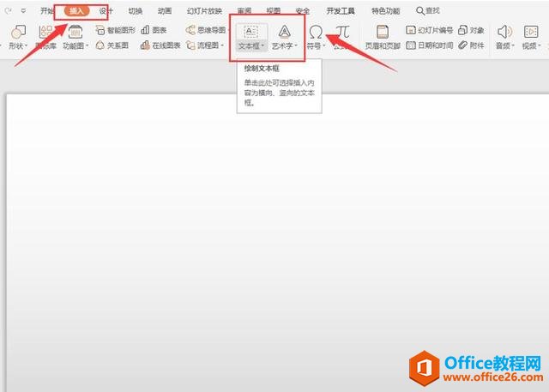This screenshot has width=549, height=392.
Task: Open the Special Features (特色功能) tab
Action: point(385,11)
